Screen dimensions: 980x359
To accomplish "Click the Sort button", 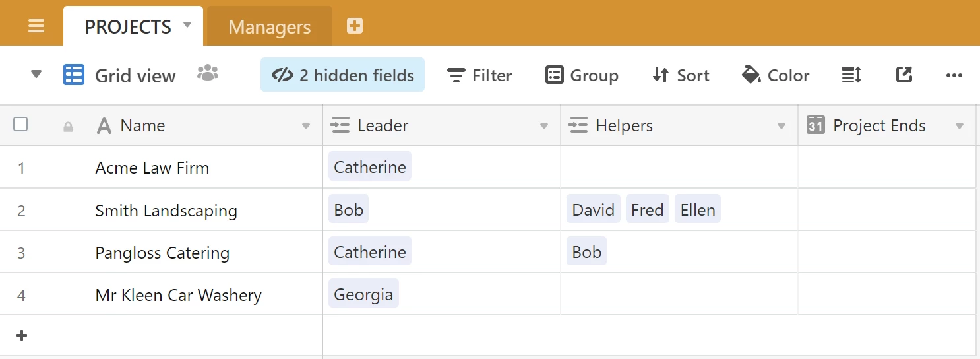I will [681, 75].
